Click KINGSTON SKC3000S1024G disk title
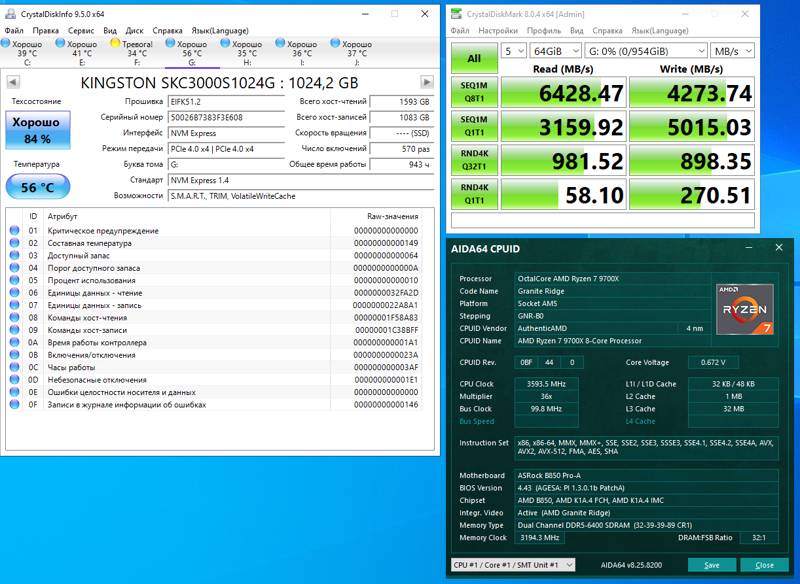This screenshot has height=584, width=800. coord(219,83)
